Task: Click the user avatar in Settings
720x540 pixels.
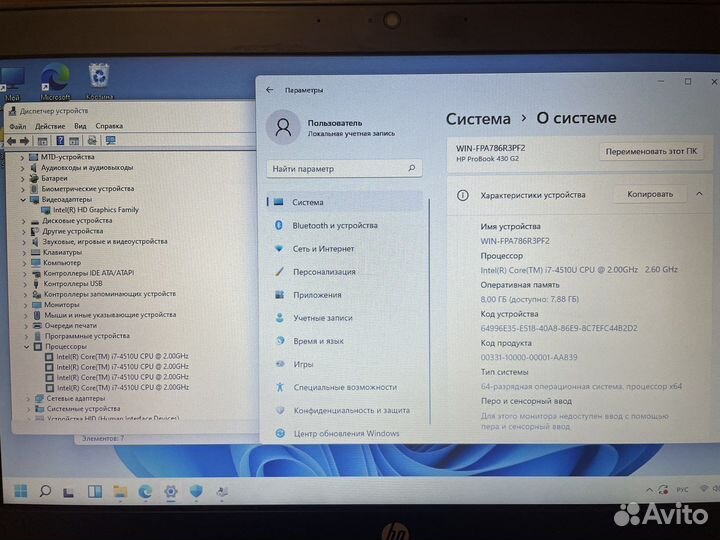Action: (x=283, y=127)
